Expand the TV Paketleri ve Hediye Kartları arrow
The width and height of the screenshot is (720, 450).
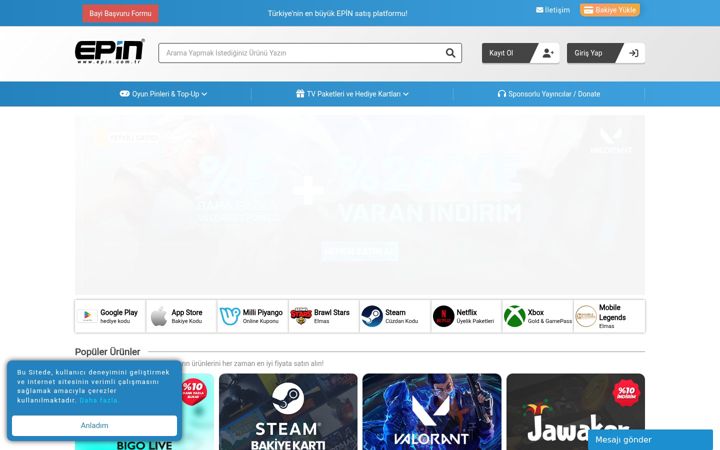pyautogui.click(x=406, y=94)
